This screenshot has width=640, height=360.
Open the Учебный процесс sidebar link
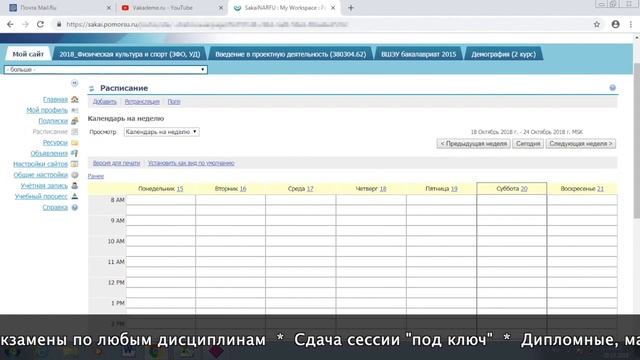coord(41,196)
